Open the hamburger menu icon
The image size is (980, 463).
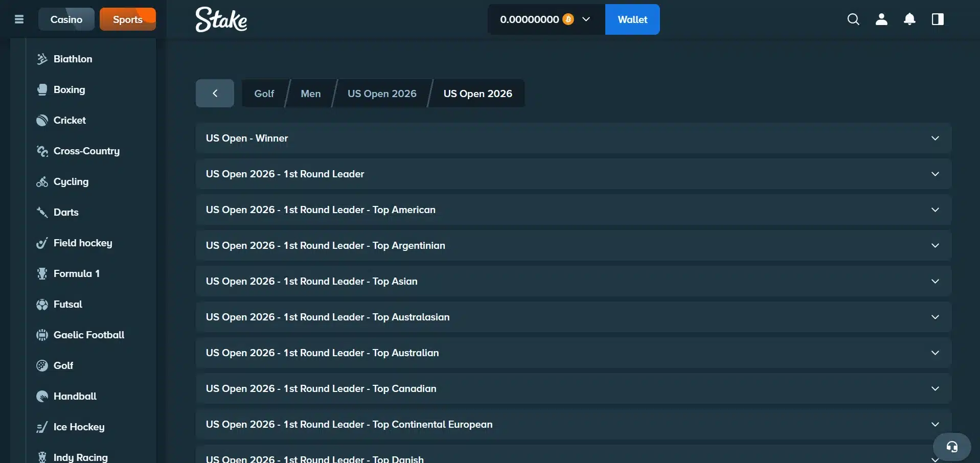pos(19,19)
